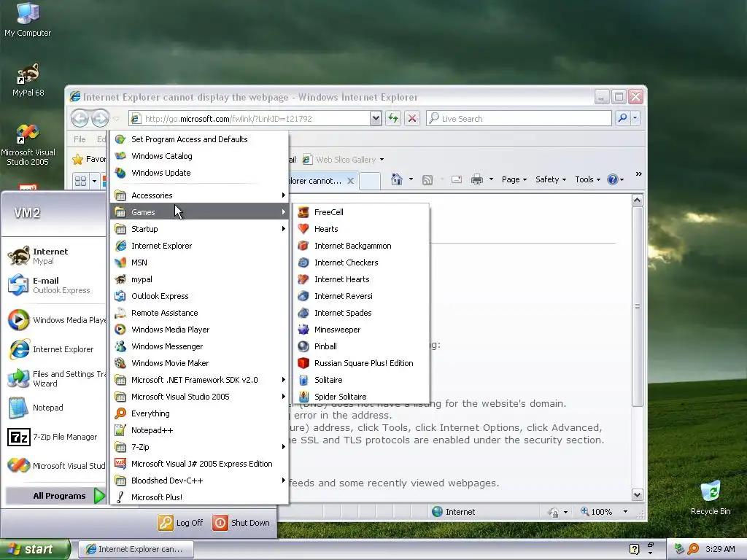Image resolution: width=747 pixels, height=560 pixels.
Task: Click Shut Down
Action: [241, 523]
